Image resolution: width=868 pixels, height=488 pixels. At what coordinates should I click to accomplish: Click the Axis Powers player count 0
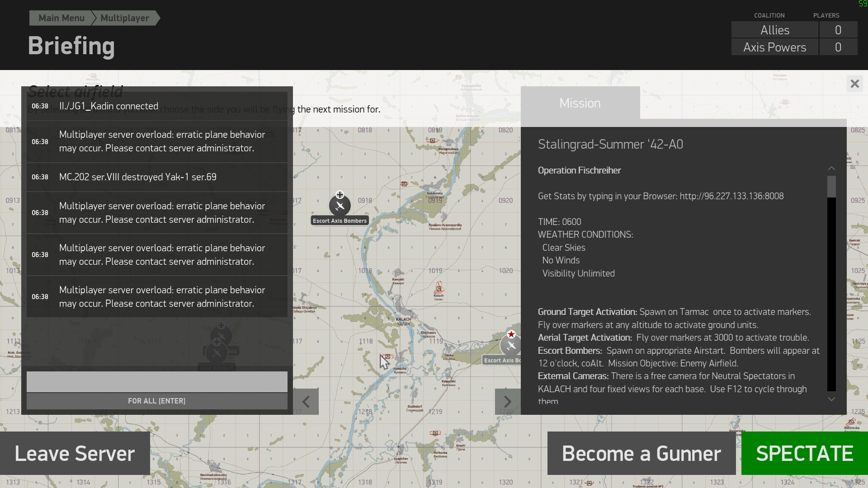coord(838,47)
